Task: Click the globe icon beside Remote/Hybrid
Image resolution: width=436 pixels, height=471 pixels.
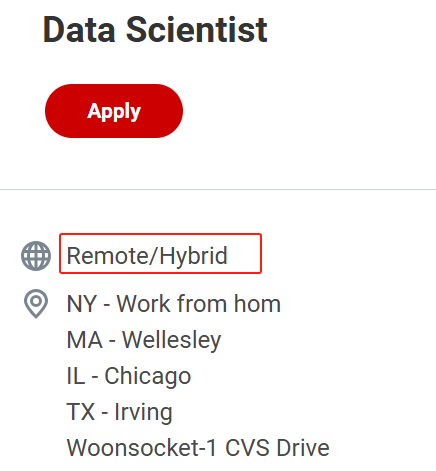Action: tap(36, 256)
